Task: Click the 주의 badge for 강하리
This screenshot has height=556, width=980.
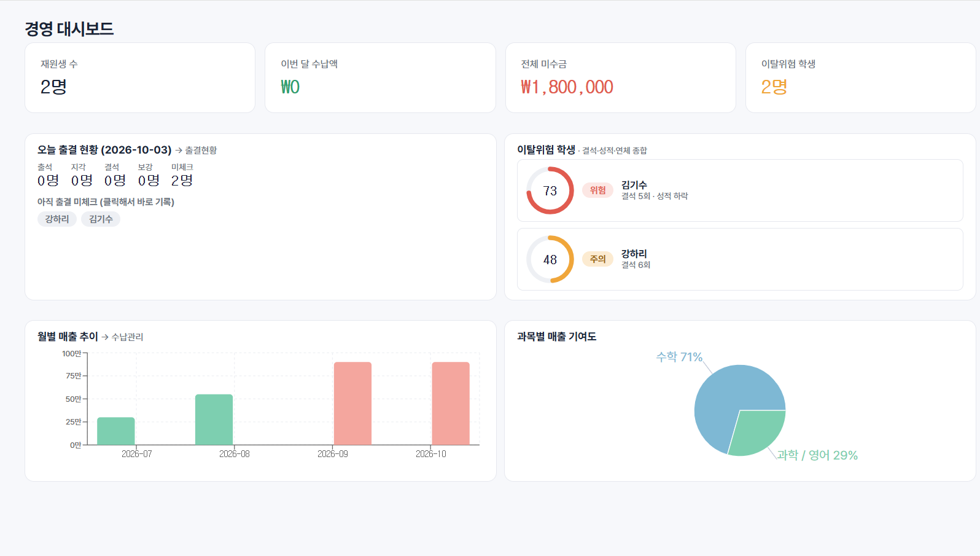Action: coord(597,259)
